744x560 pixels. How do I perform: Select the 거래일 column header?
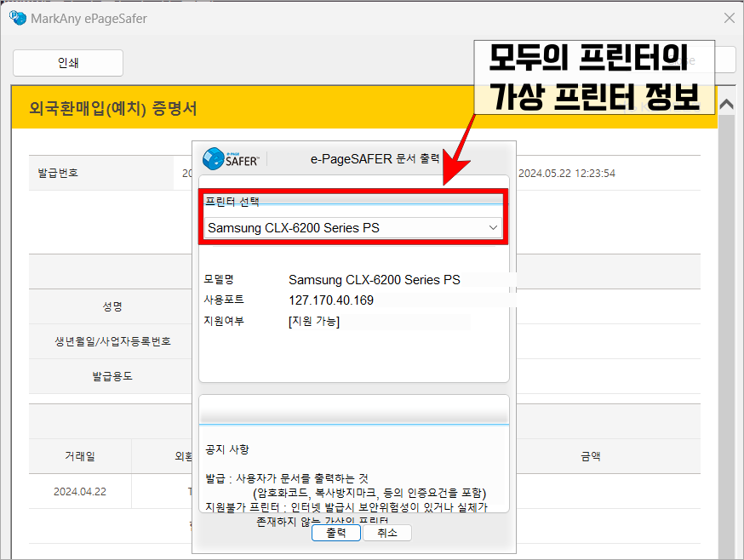pyautogui.click(x=80, y=455)
